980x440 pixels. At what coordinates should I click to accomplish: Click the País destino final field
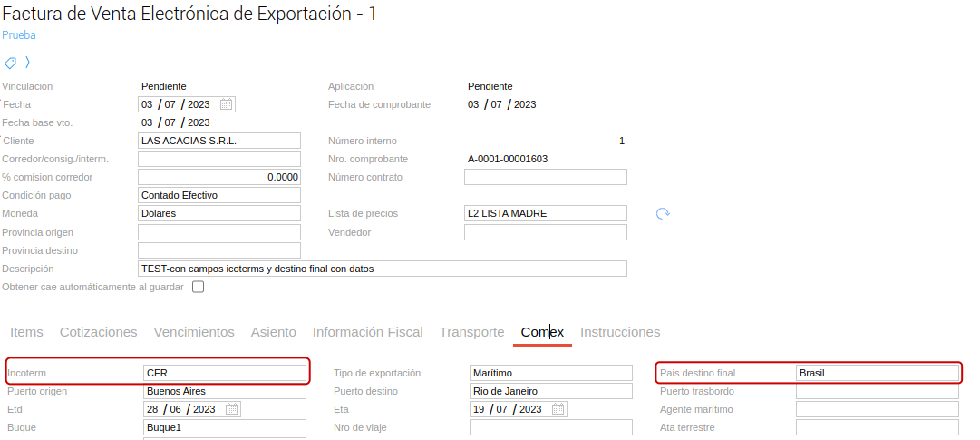tap(877, 373)
